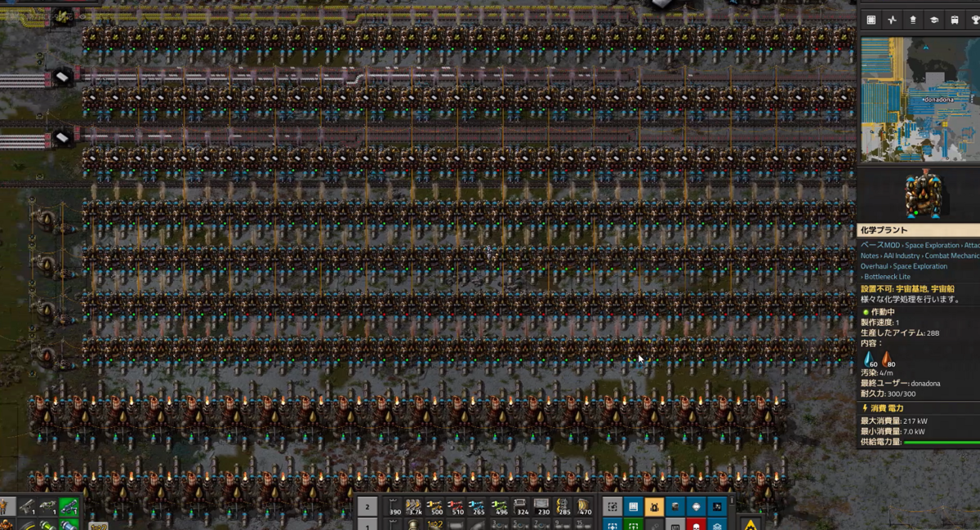Click the green 供給電力量 power bar

[x=942, y=442]
